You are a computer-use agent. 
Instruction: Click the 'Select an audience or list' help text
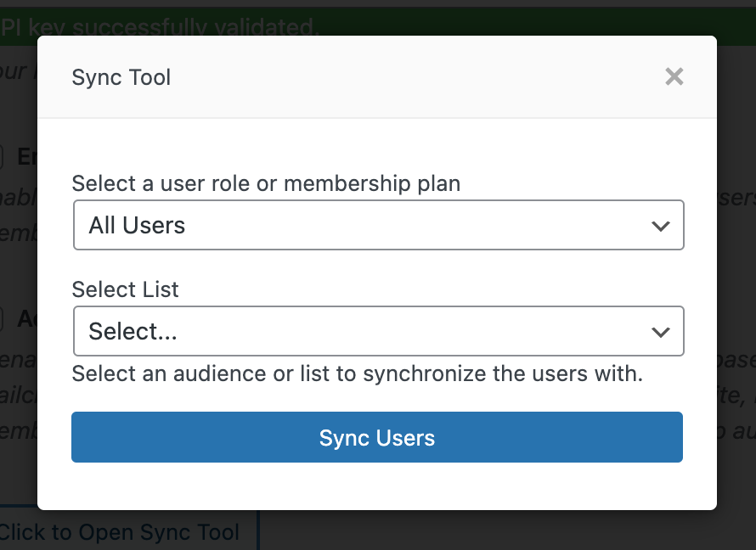coord(358,373)
